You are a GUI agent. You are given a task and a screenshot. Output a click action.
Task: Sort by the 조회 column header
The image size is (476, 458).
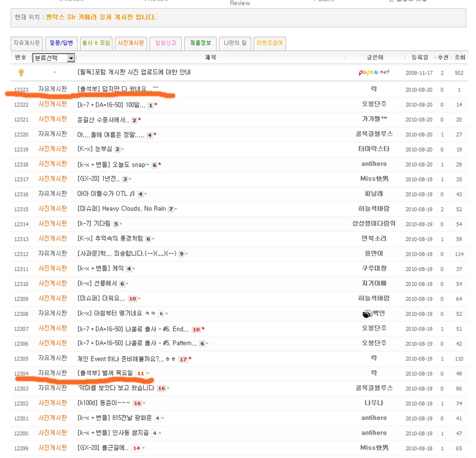click(460, 58)
